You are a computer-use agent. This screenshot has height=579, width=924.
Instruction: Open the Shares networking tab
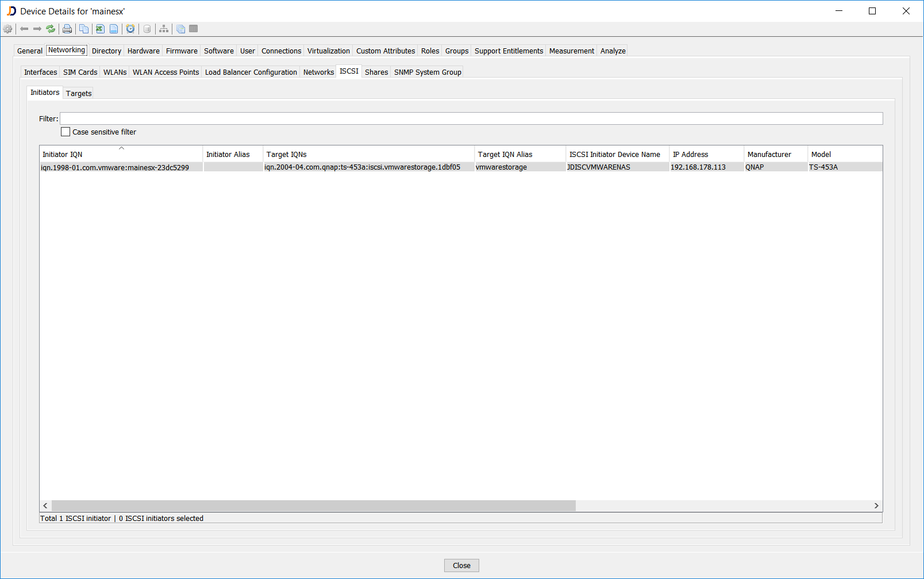(x=376, y=72)
